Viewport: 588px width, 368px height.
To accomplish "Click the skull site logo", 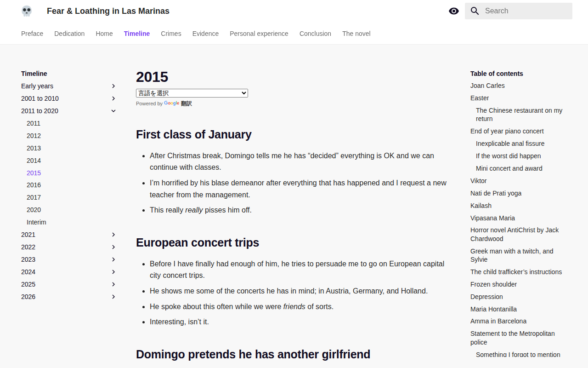I will pyautogui.click(x=27, y=11).
